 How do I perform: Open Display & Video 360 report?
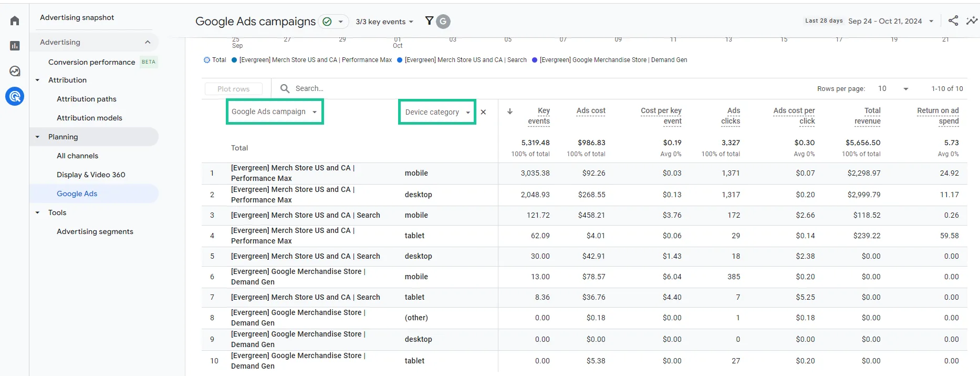tap(91, 175)
